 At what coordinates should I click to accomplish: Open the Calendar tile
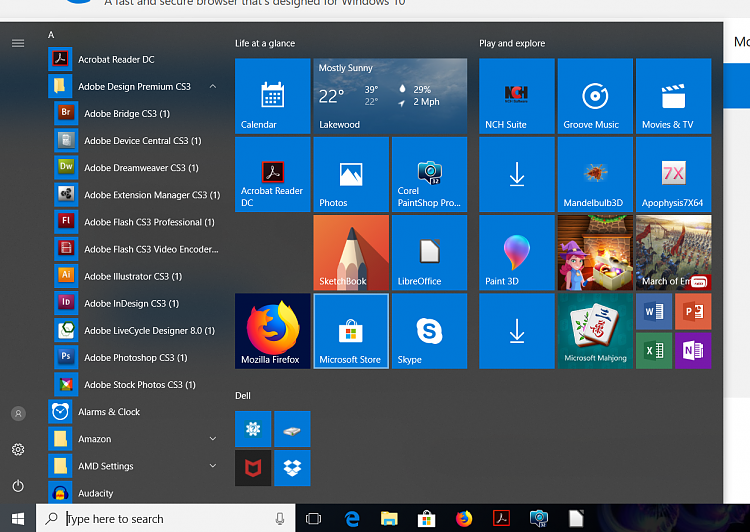[x=273, y=96]
